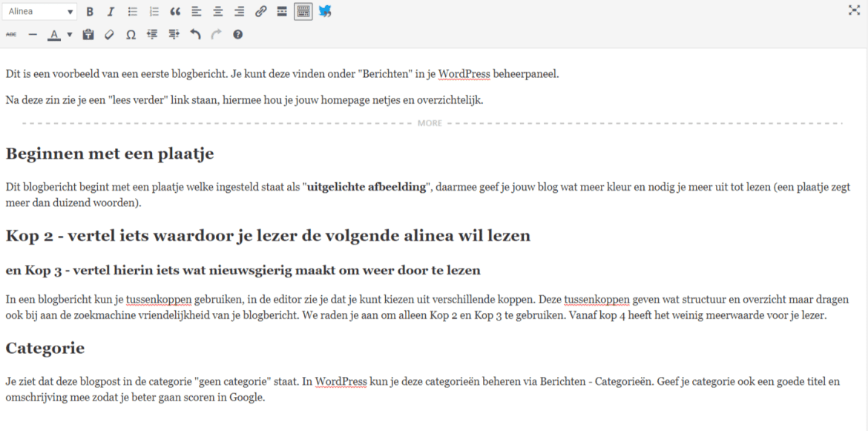Click the MORE divider line
This screenshot has width=868, height=431.
[430, 122]
